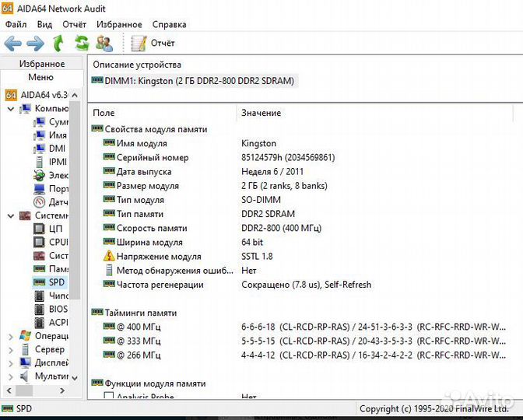Open the Избранное menu in menu bar
Viewport: 523px width, 420px height.
point(119,25)
